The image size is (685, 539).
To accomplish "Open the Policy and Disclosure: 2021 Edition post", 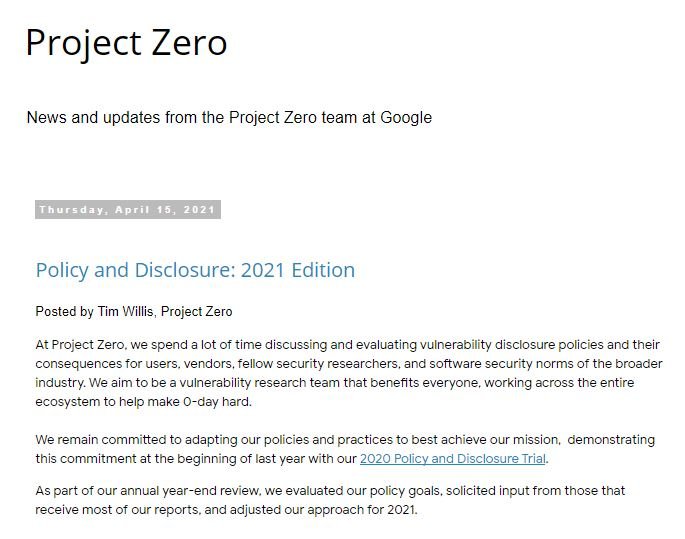I will tap(195, 270).
